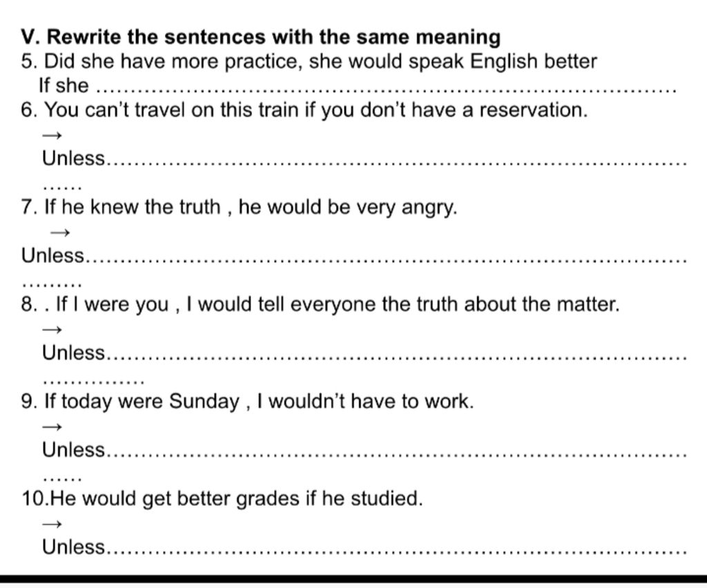Image resolution: width=707 pixels, height=588 pixels.
Task: Click the word 'Unless' under sentence 7
Action: click(53, 255)
